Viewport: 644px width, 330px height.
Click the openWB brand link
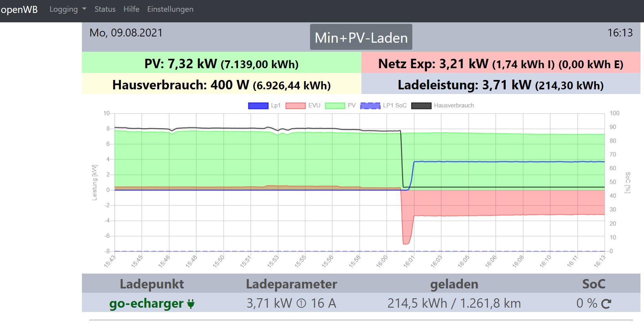coord(19,9)
